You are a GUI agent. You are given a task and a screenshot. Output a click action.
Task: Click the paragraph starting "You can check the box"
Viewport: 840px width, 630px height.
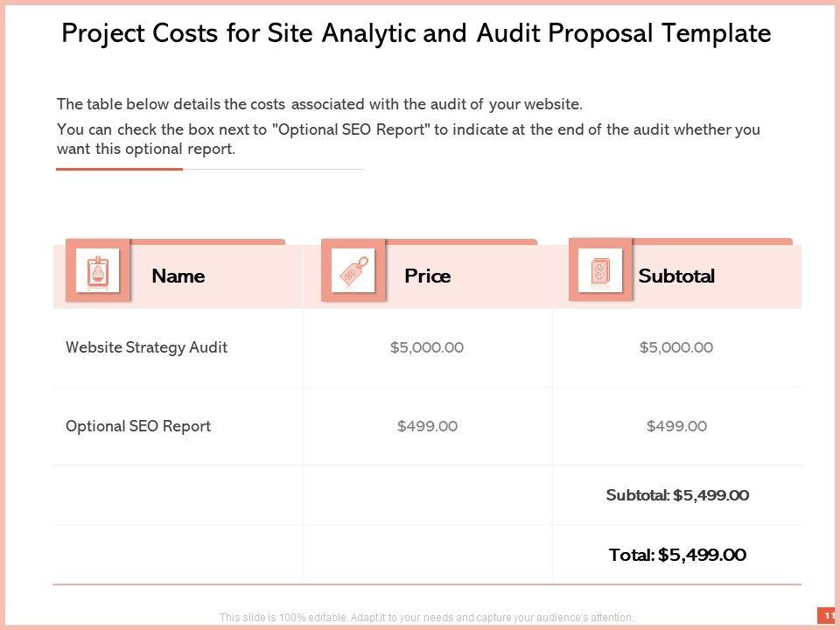[x=408, y=139]
